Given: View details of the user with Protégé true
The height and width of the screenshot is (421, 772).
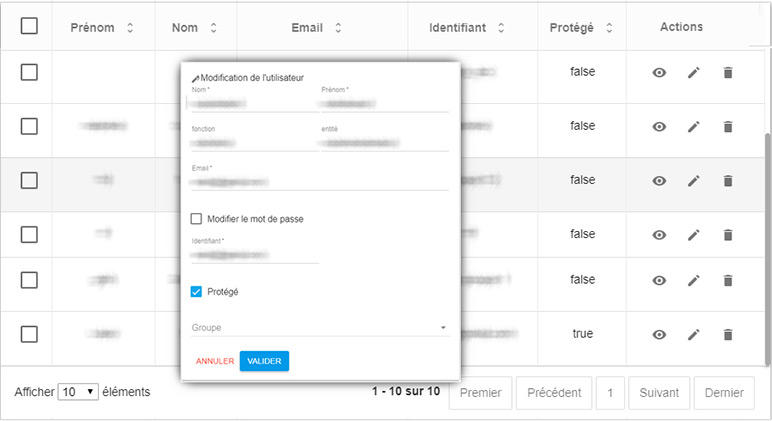Looking at the screenshot, I should pyautogui.click(x=659, y=335).
